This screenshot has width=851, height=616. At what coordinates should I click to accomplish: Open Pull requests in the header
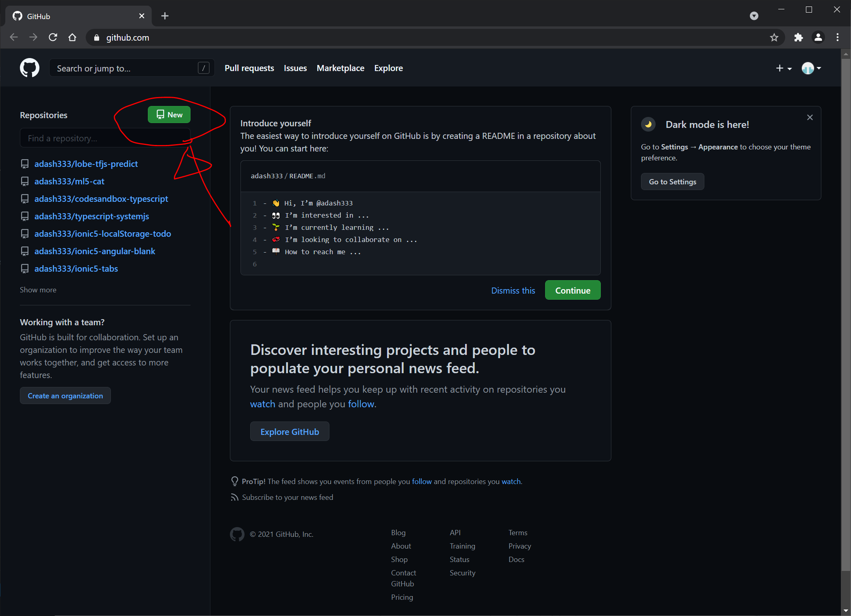(249, 68)
